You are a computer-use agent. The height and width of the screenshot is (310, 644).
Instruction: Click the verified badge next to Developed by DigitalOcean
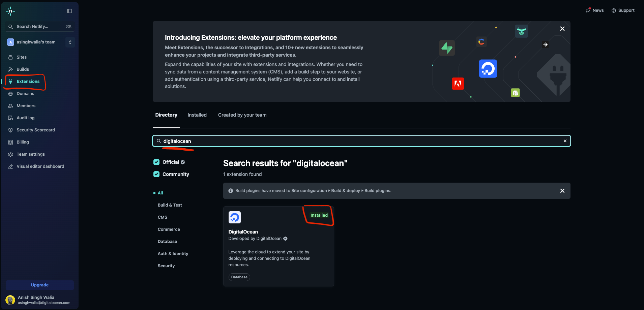[x=285, y=239]
